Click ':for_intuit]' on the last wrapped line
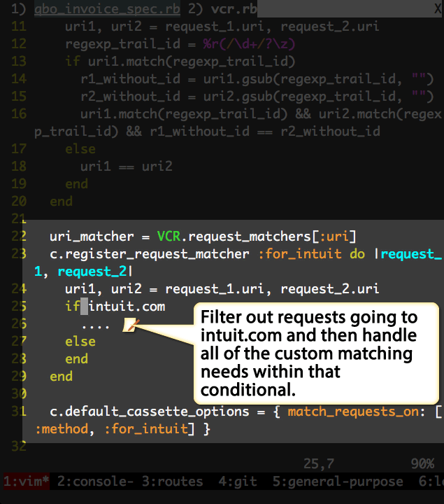The height and width of the screenshot is (504, 444). click(x=150, y=429)
